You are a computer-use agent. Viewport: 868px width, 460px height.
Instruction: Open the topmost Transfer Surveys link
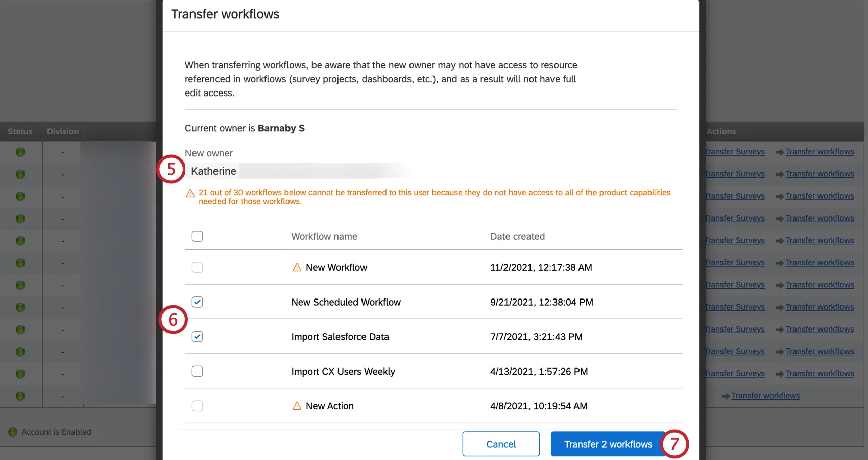point(734,152)
